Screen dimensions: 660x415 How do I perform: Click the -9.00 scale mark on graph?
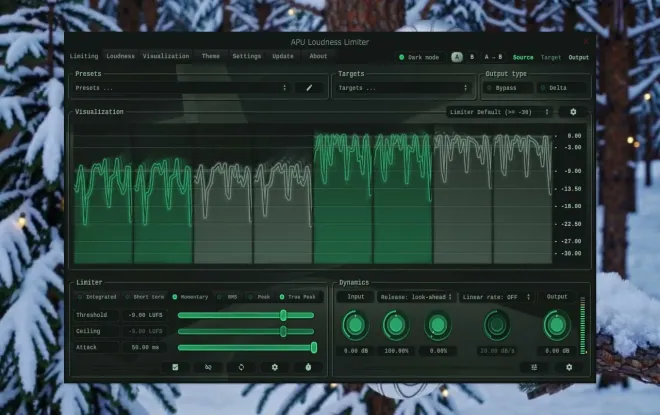coord(574,171)
